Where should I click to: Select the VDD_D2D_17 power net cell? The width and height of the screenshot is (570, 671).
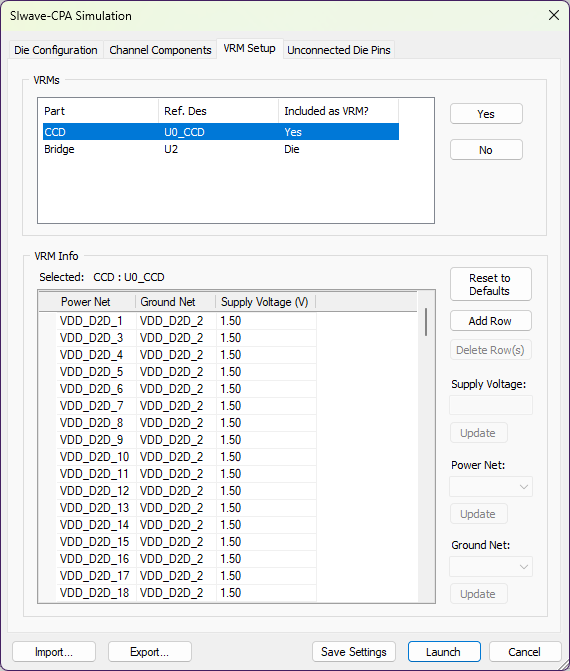tap(96, 576)
